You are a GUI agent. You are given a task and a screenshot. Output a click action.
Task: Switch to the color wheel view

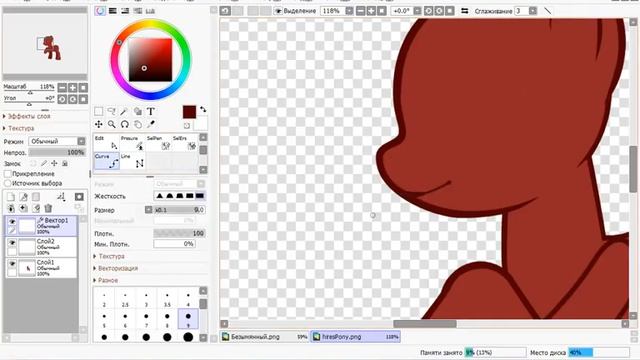[x=100, y=11]
